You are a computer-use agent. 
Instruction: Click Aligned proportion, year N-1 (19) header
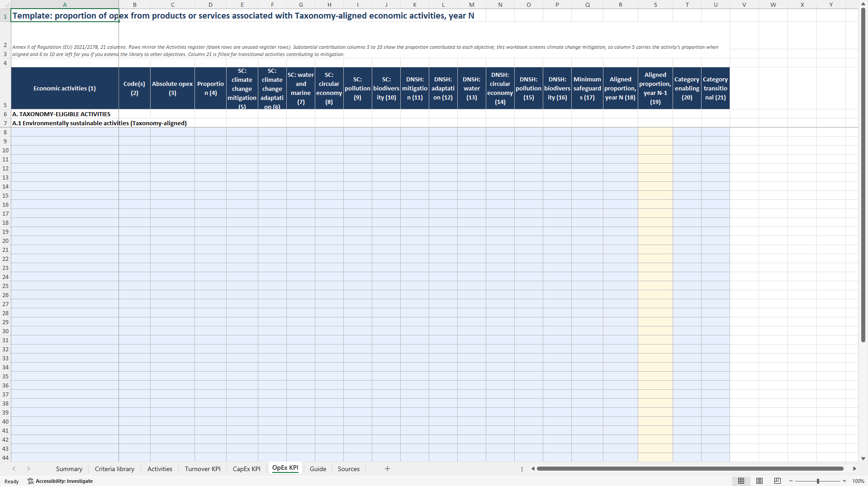tap(655, 88)
